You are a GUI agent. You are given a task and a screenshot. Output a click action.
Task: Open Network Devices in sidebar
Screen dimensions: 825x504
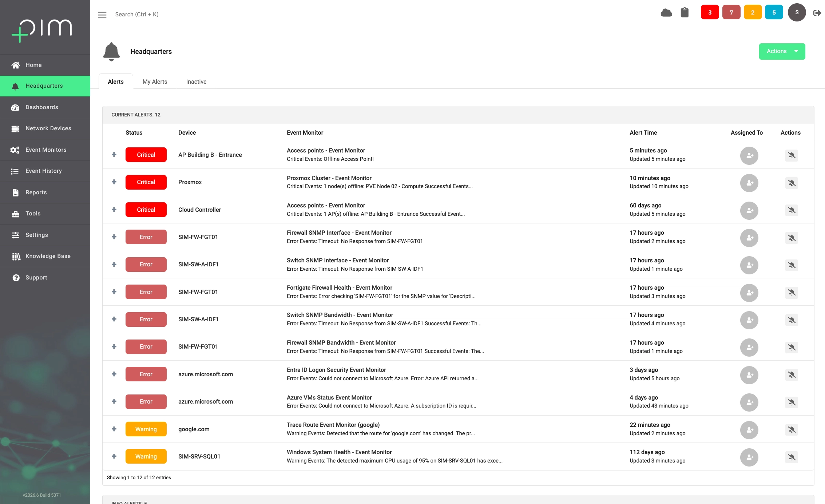click(x=45, y=128)
